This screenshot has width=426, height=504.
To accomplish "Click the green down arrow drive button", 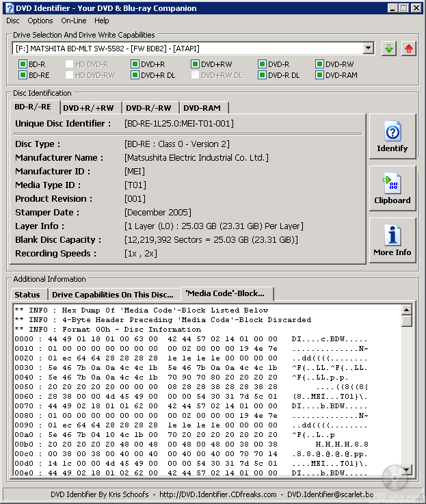I will click(x=389, y=49).
